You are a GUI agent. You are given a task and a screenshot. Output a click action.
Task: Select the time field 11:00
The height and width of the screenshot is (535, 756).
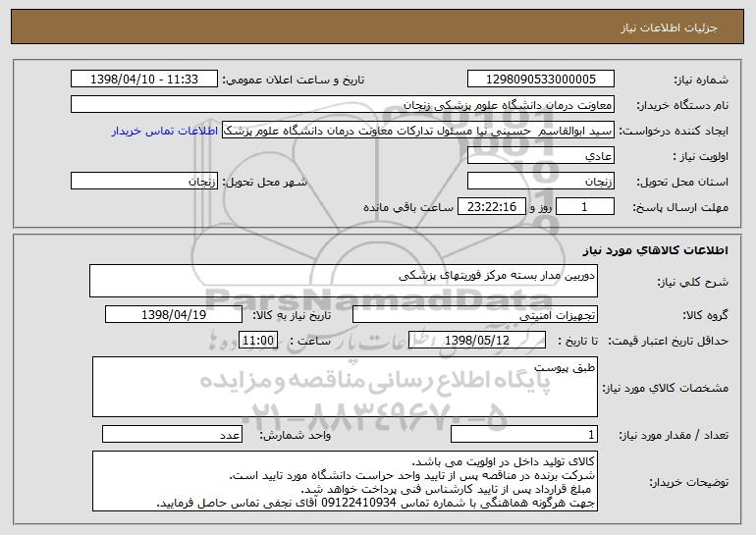258,341
